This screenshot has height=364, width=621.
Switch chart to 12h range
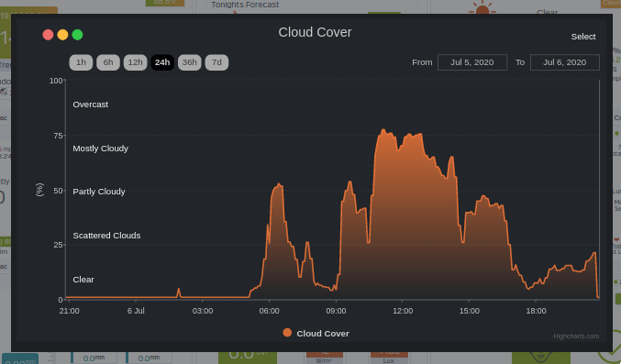[x=135, y=62]
